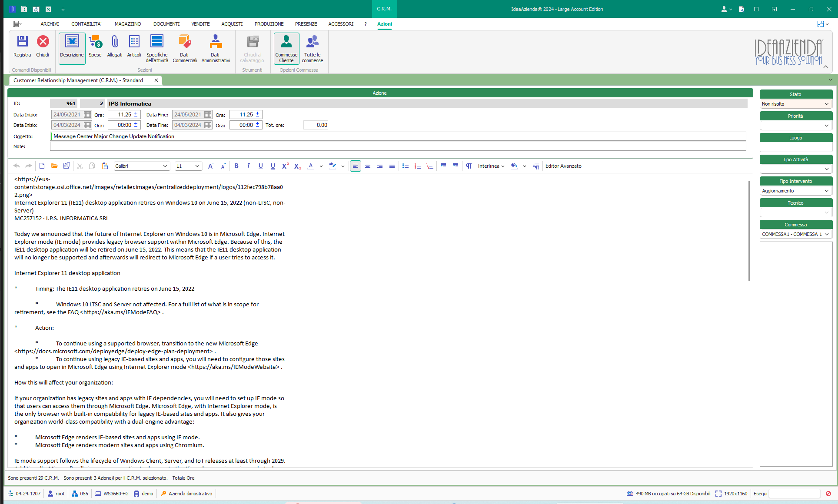The image size is (838, 504).
Task: Open the Articoli section
Action: (x=134, y=46)
